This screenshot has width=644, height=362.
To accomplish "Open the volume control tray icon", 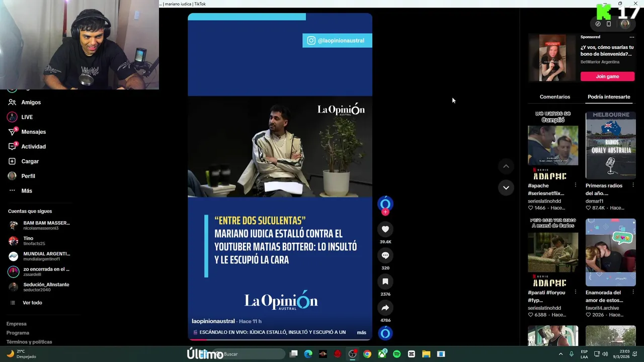I will (x=605, y=354).
